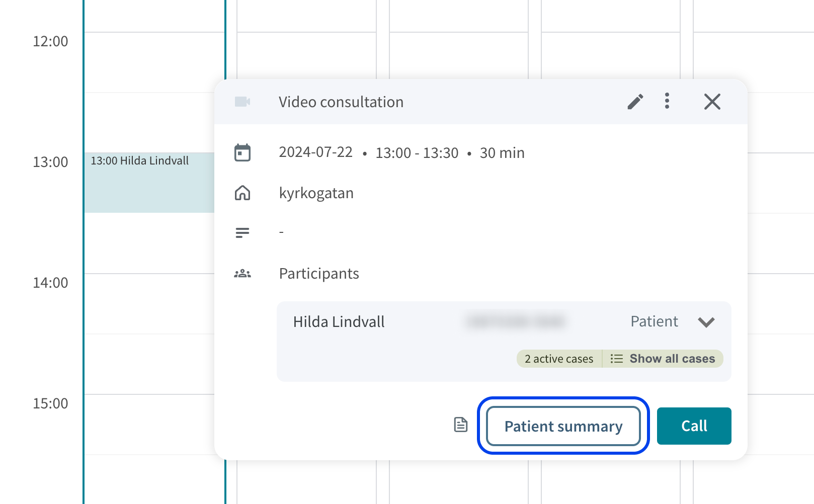Close the Video consultation popup
Viewport: 814px width, 504px height.
pyautogui.click(x=712, y=102)
